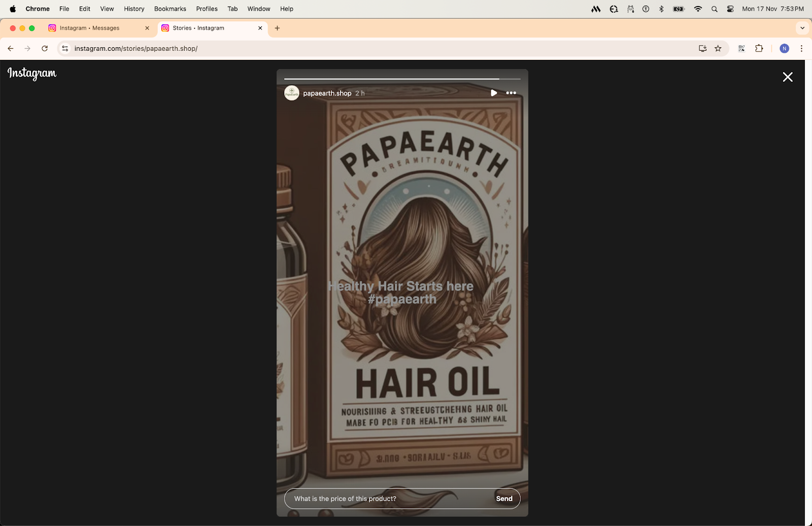Open Spotlight search

pos(715,9)
